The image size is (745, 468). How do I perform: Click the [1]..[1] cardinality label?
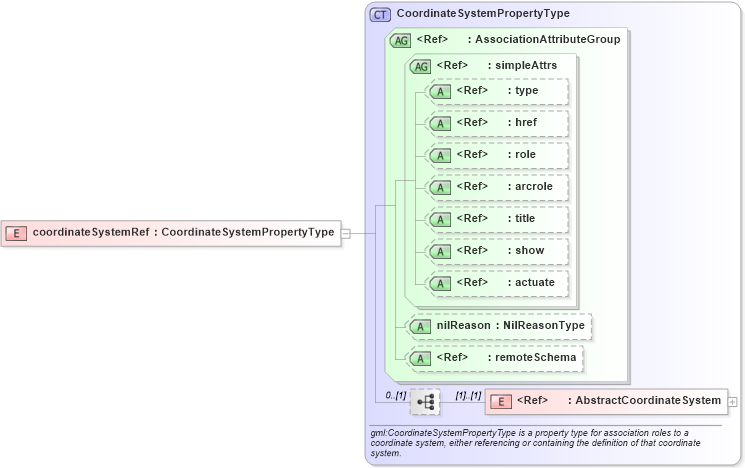click(468, 395)
